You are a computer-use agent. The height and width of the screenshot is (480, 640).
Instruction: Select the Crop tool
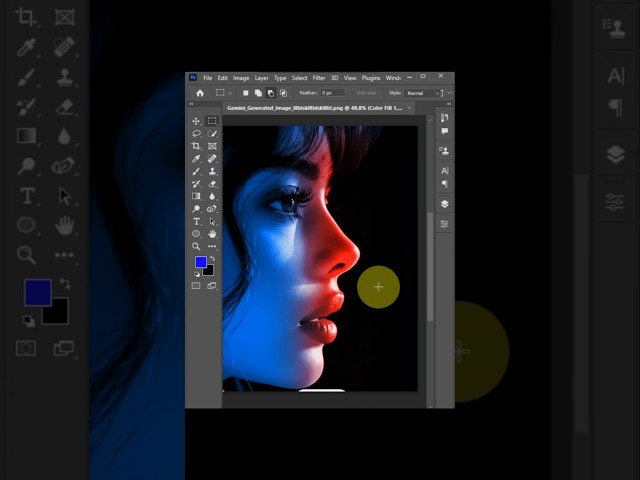(196, 146)
